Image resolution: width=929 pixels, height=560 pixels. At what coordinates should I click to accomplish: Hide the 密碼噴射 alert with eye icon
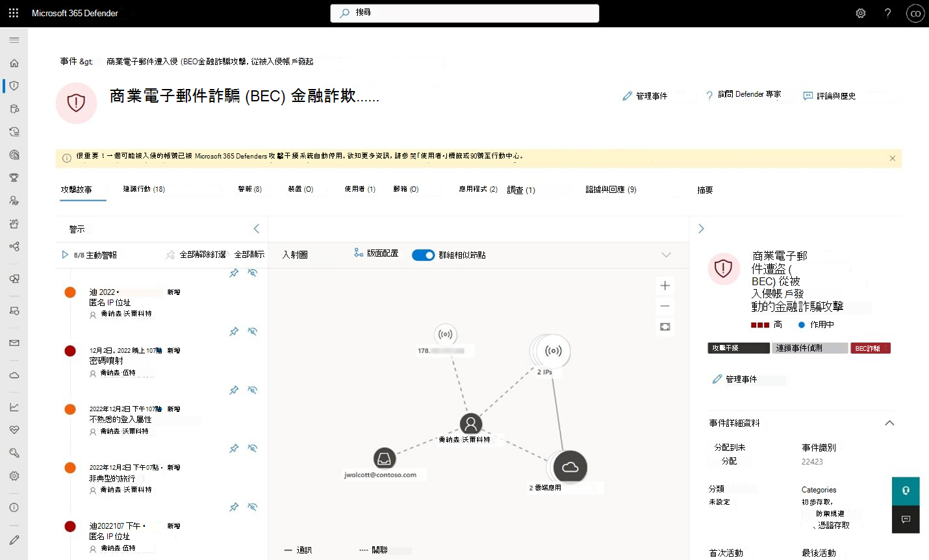(253, 331)
